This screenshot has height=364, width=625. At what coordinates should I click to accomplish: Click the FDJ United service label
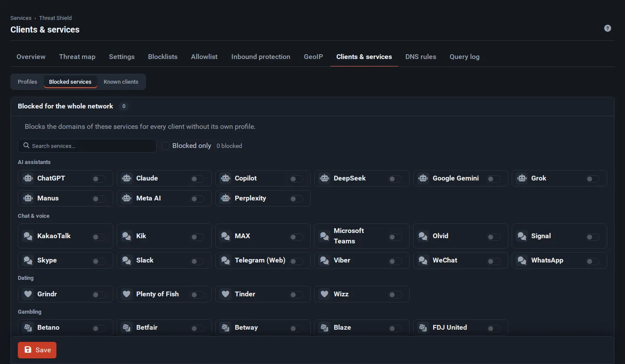click(x=450, y=328)
